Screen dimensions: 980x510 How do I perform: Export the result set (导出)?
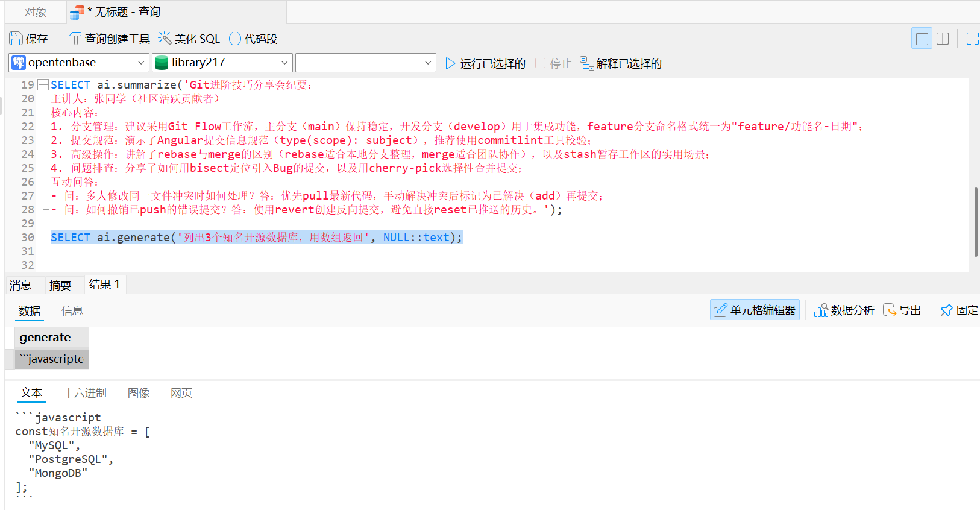click(x=902, y=310)
